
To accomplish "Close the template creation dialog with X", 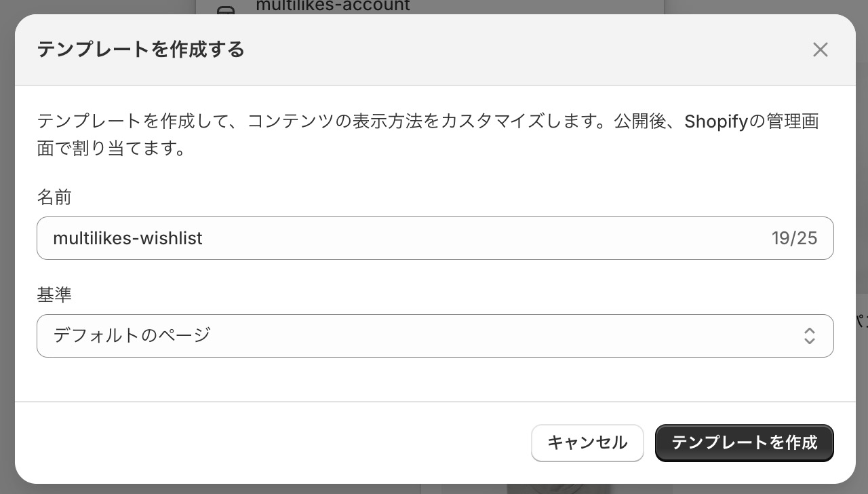I will tap(821, 50).
